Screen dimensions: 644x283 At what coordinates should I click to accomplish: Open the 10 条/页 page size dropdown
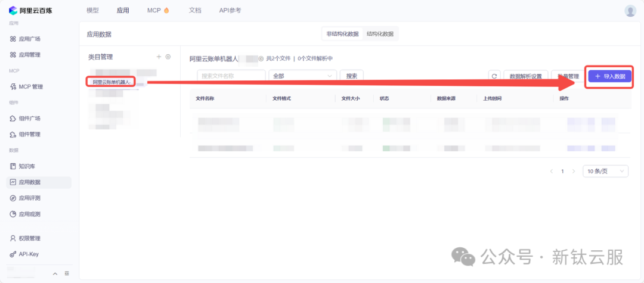(x=605, y=172)
